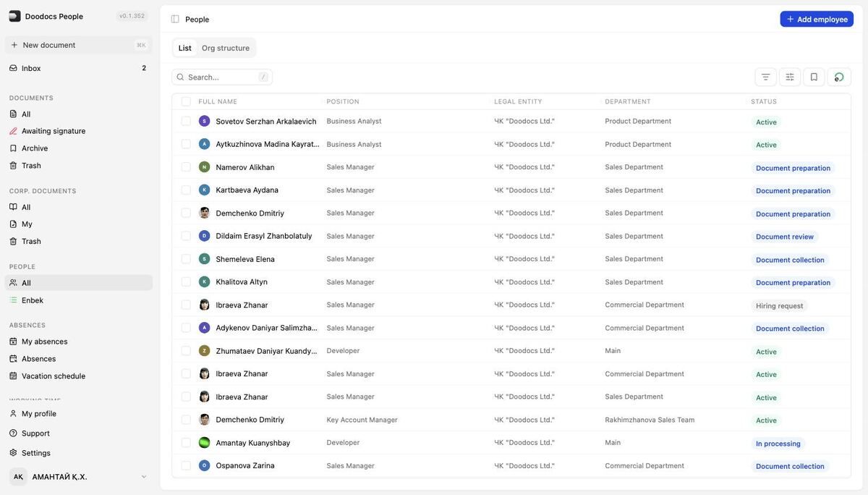Click the Inbox icon in sidebar
This screenshot has width=868, height=495.
13,68
